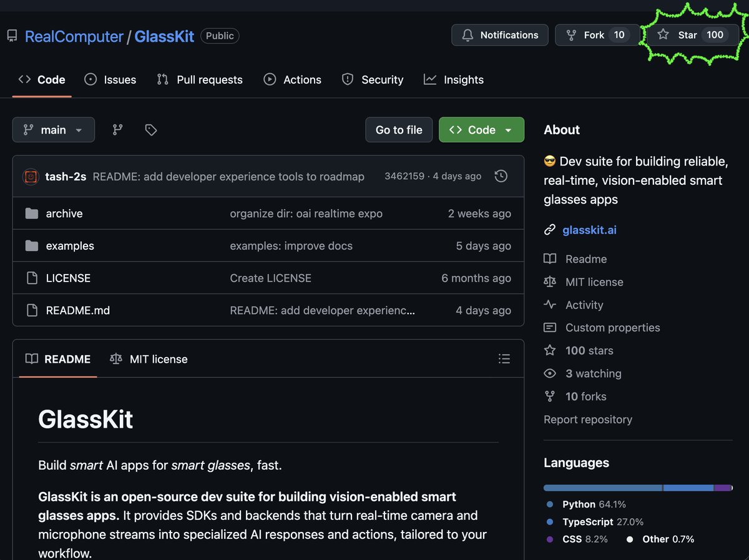Open Custom properties sidebar link
Image resolution: width=749 pixels, height=560 pixels.
pyautogui.click(x=612, y=328)
